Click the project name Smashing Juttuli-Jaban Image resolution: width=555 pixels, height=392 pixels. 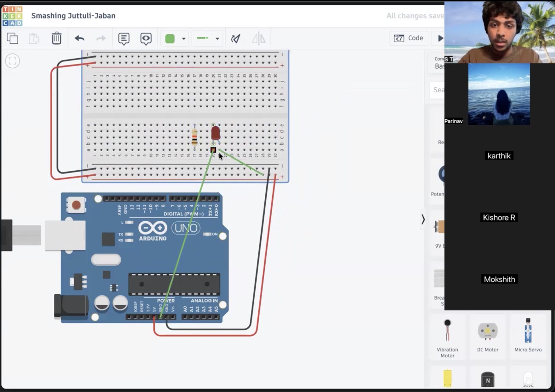73,16
